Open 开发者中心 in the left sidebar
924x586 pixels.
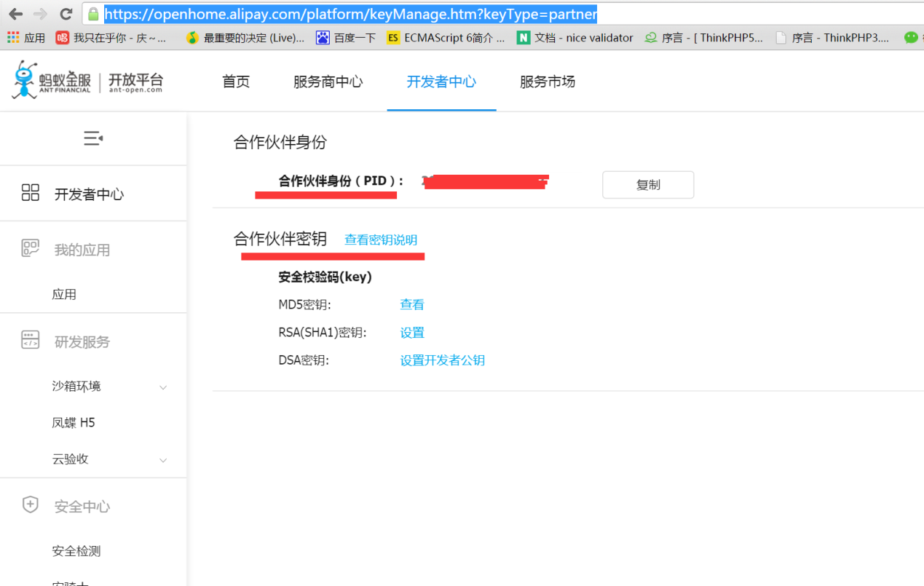[x=90, y=194]
